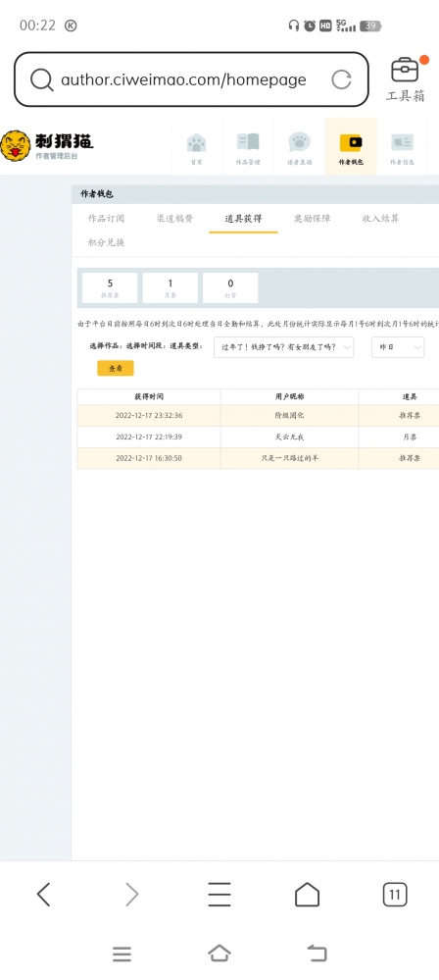
Task: Switch to 作品订阅 tab
Action: coord(106,219)
